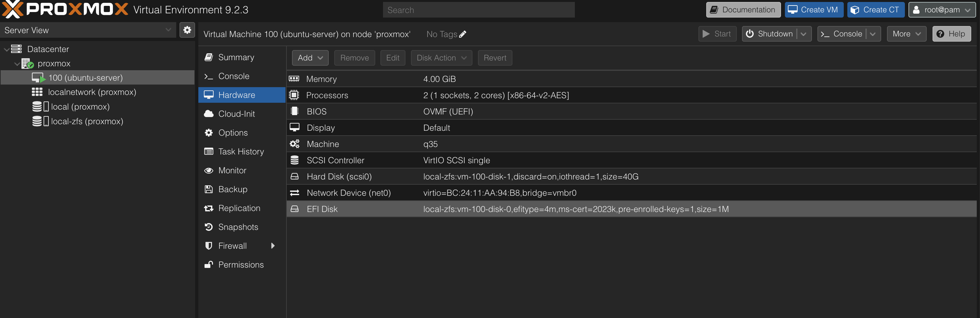Click the Firewall shield icon
Screen dimensions: 980x318
point(208,246)
